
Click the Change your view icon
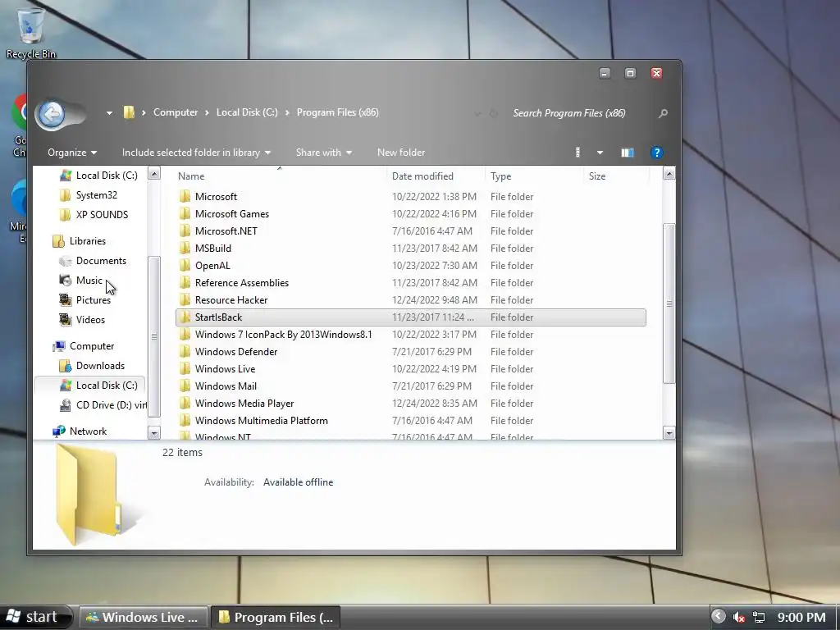(x=577, y=153)
